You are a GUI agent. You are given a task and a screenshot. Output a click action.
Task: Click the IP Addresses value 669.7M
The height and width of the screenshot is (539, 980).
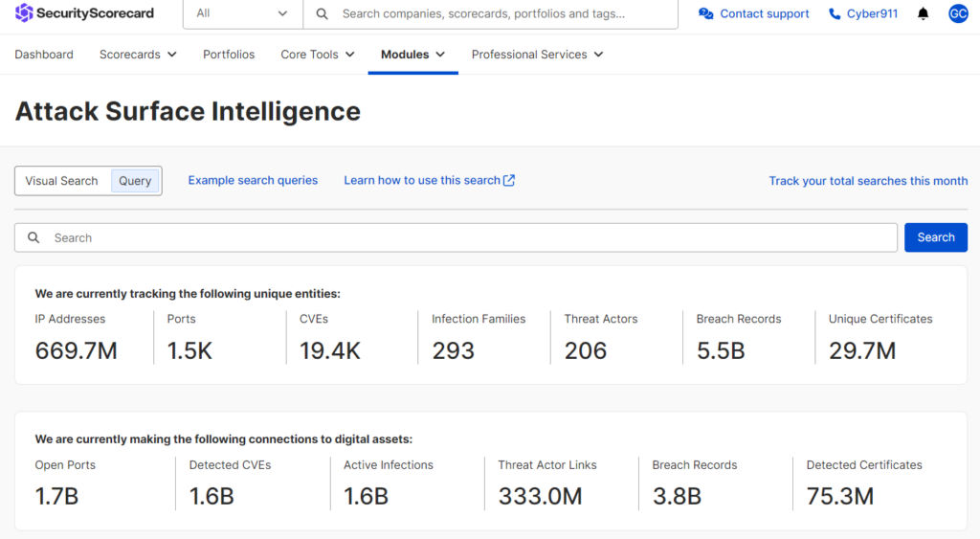[x=77, y=350]
